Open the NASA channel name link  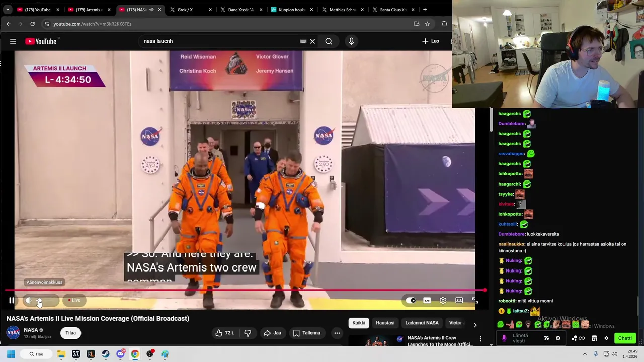point(31,330)
